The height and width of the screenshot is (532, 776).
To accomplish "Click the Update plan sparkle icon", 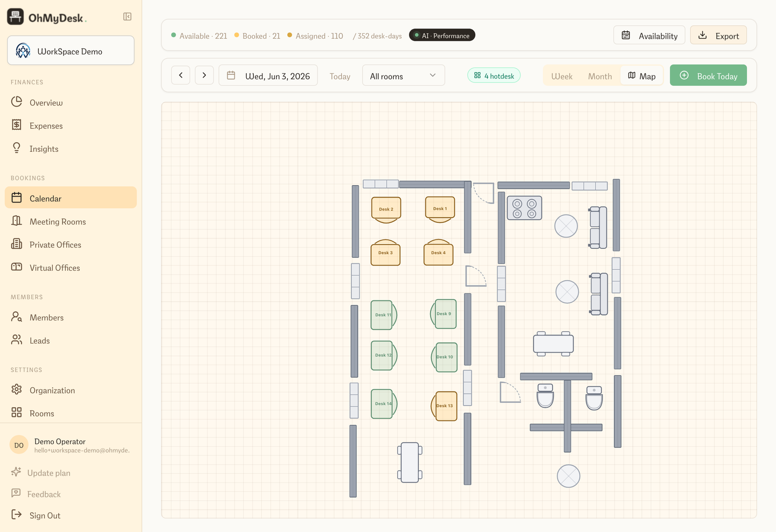I will (16, 472).
